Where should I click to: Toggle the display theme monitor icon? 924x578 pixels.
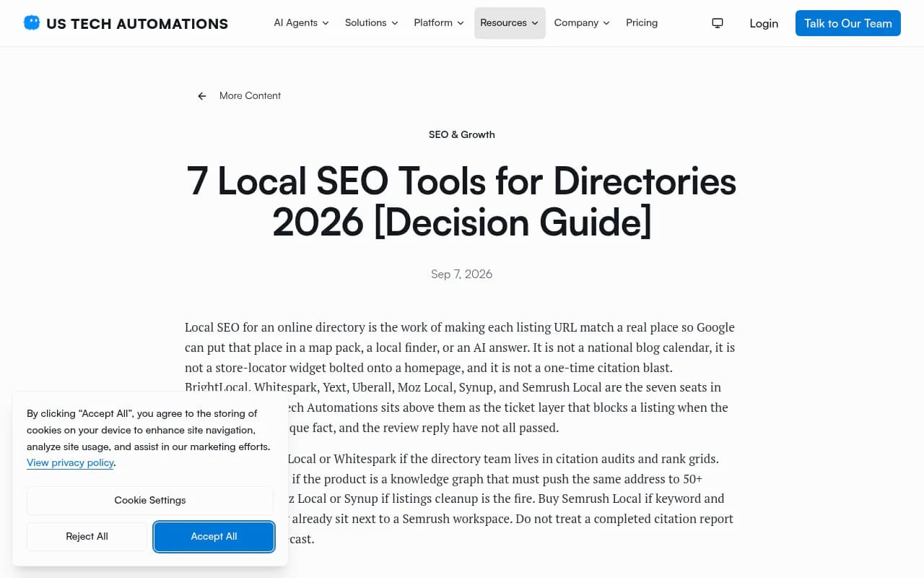tap(718, 23)
